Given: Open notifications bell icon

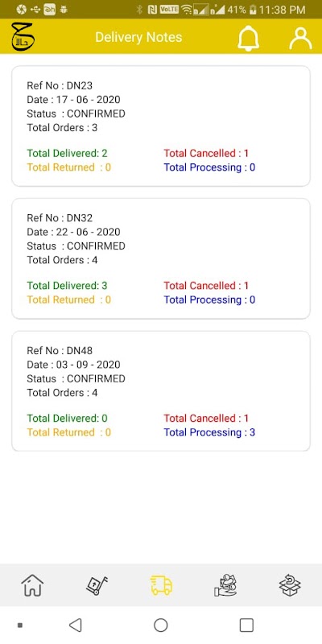Looking at the screenshot, I should pos(249,38).
